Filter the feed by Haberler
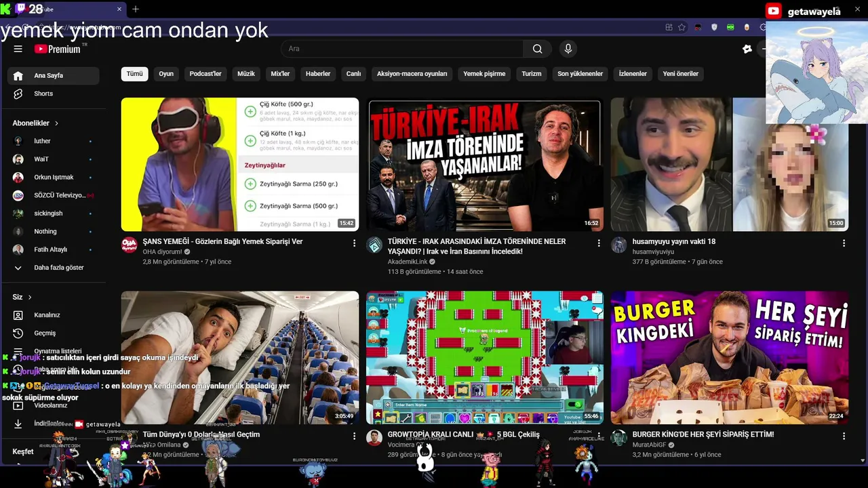Viewport: 868px width, 488px height. tap(318, 74)
